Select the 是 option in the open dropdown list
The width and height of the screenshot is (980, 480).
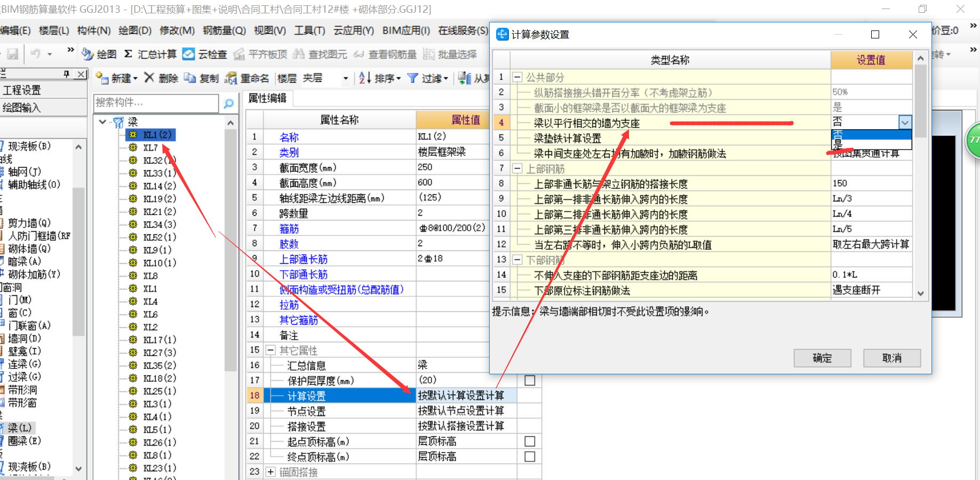[871, 144]
